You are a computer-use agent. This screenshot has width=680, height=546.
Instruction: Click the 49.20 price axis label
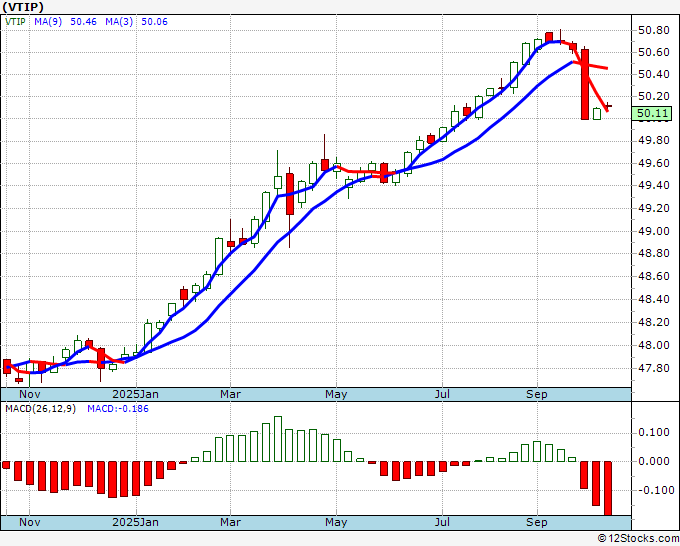654,209
